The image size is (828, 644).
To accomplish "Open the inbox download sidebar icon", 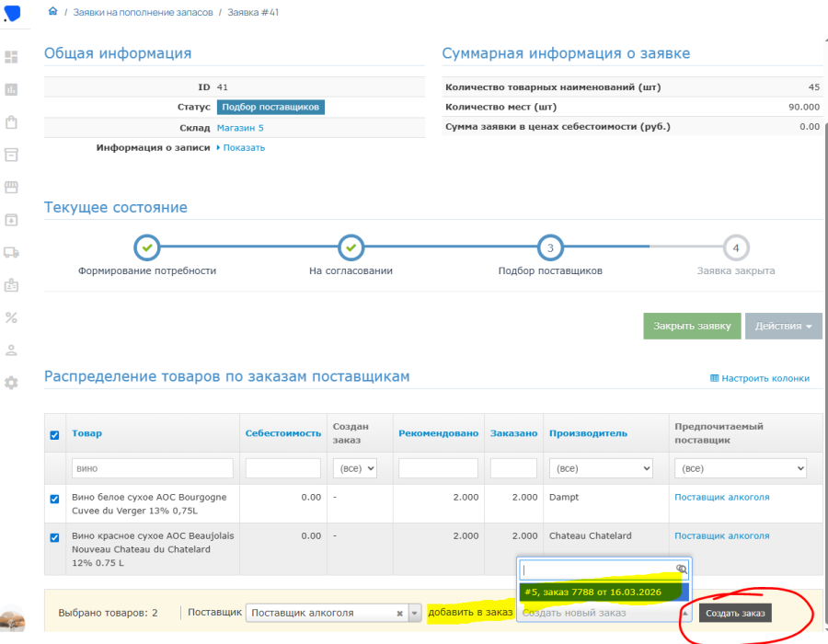I will coord(11,220).
